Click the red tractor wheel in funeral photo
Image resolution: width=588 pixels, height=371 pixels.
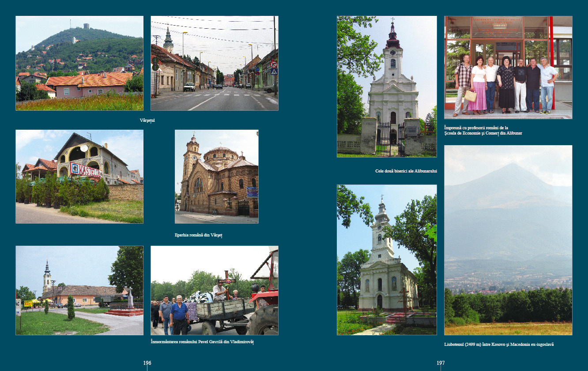tap(264, 321)
